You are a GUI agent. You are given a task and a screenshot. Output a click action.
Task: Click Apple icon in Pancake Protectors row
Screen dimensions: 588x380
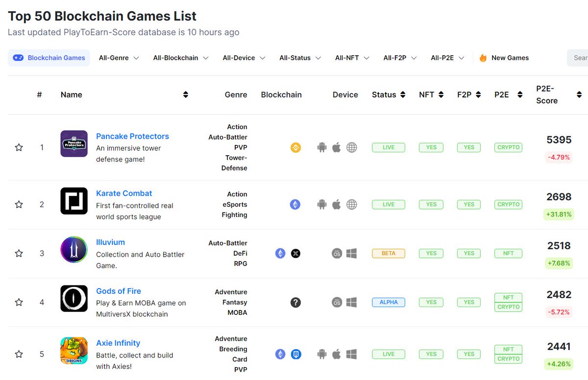(x=337, y=147)
